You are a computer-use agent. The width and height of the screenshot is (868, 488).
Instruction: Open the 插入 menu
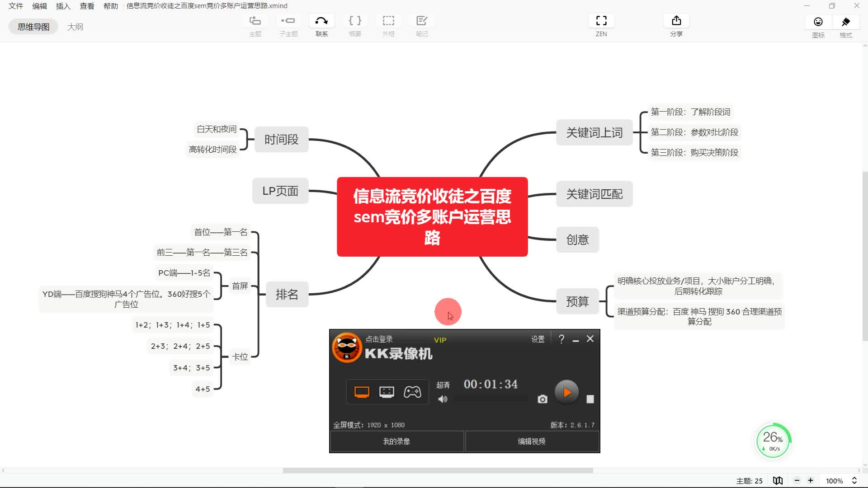click(63, 6)
